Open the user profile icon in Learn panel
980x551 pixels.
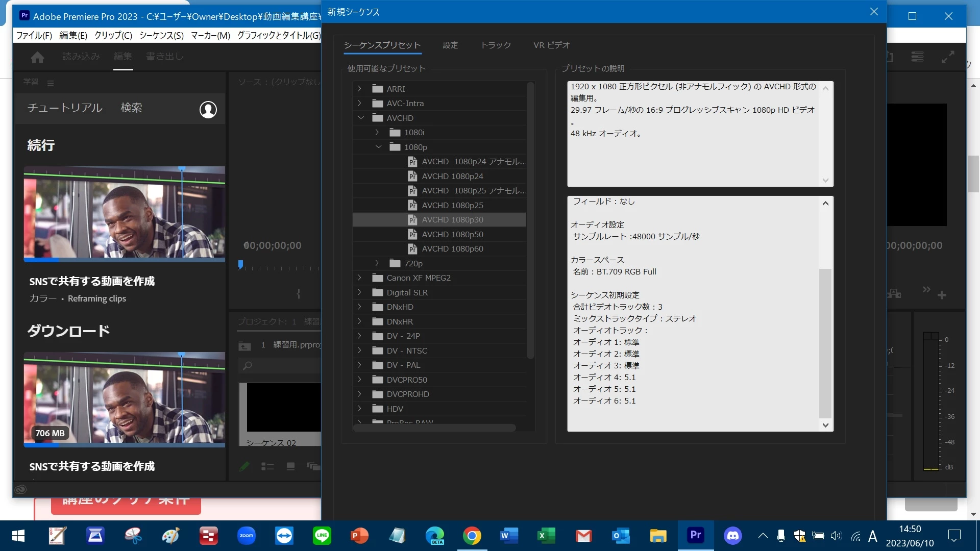[x=208, y=109]
